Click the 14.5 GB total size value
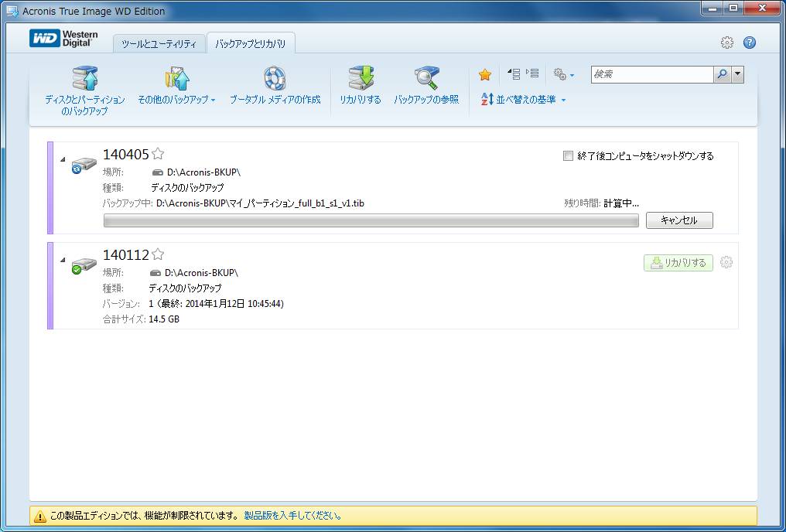Viewport: 786px width, 532px height. pos(164,319)
